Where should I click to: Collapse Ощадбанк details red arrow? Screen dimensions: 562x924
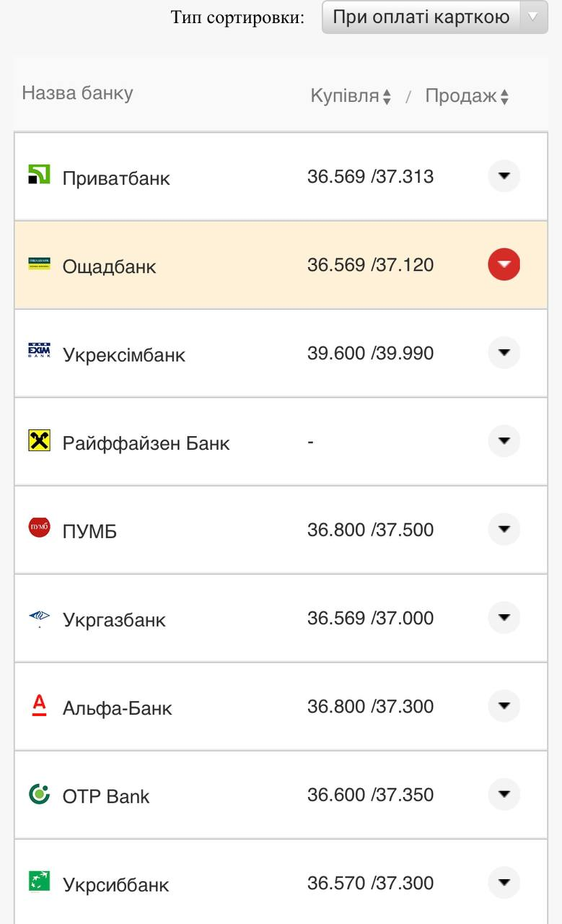coord(504,264)
